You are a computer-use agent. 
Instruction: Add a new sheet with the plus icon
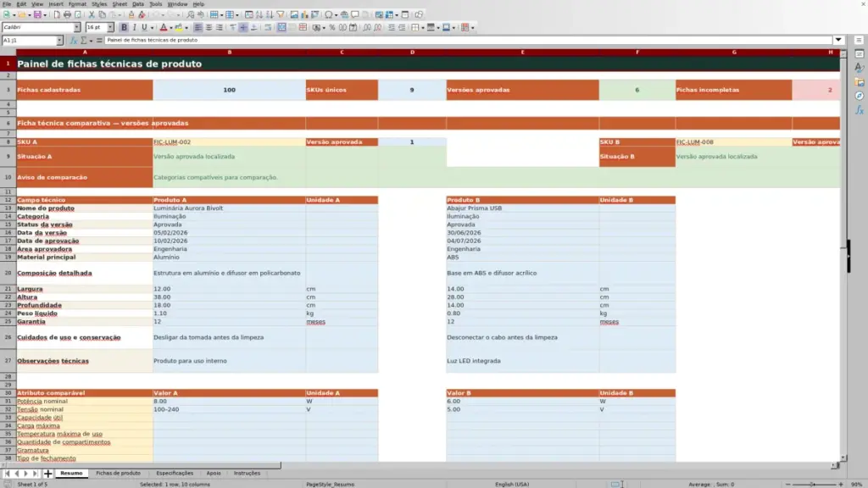click(x=48, y=474)
